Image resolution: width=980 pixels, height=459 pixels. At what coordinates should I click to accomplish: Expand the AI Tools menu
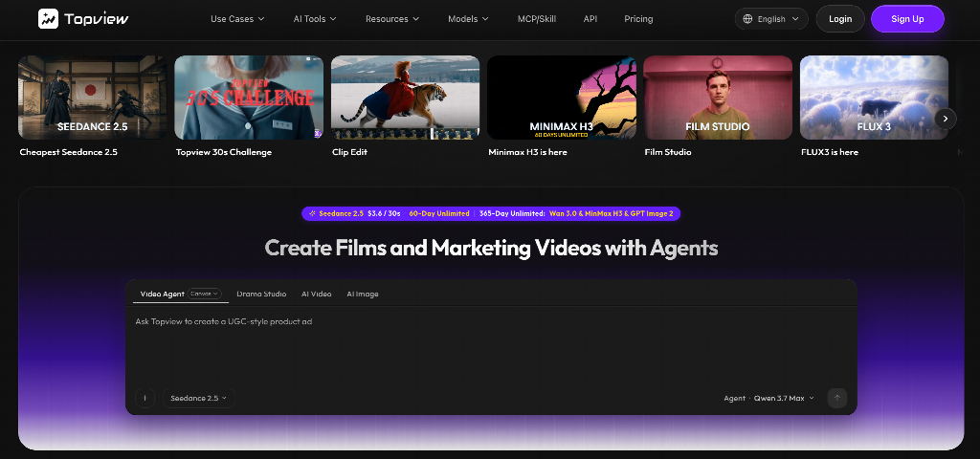coord(315,19)
